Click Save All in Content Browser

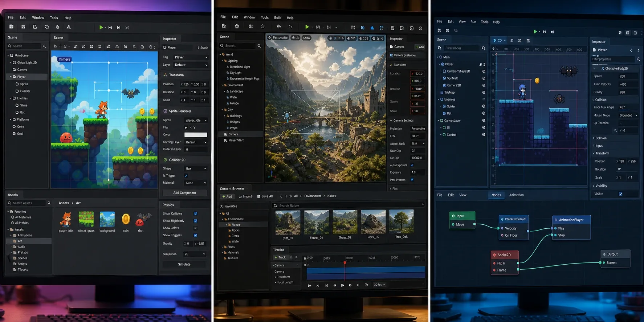point(265,196)
